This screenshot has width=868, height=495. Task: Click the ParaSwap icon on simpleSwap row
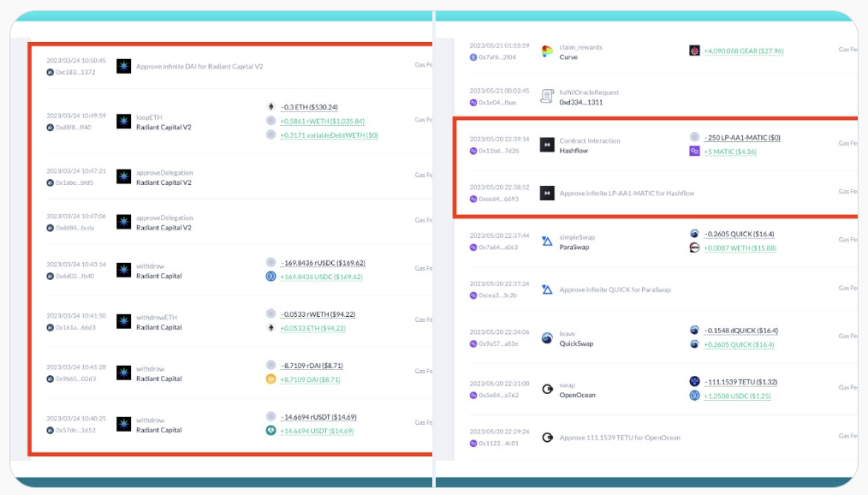click(x=547, y=242)
